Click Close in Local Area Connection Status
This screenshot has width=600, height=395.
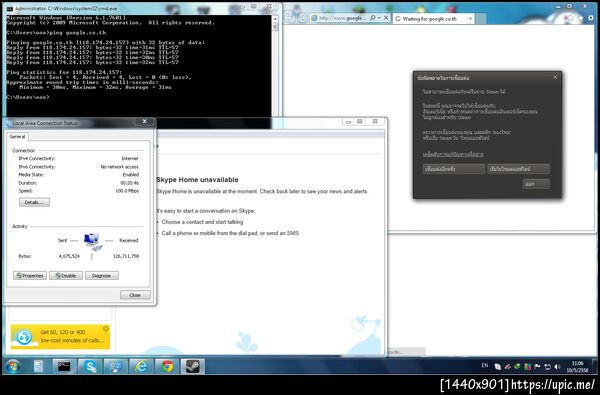135,295
